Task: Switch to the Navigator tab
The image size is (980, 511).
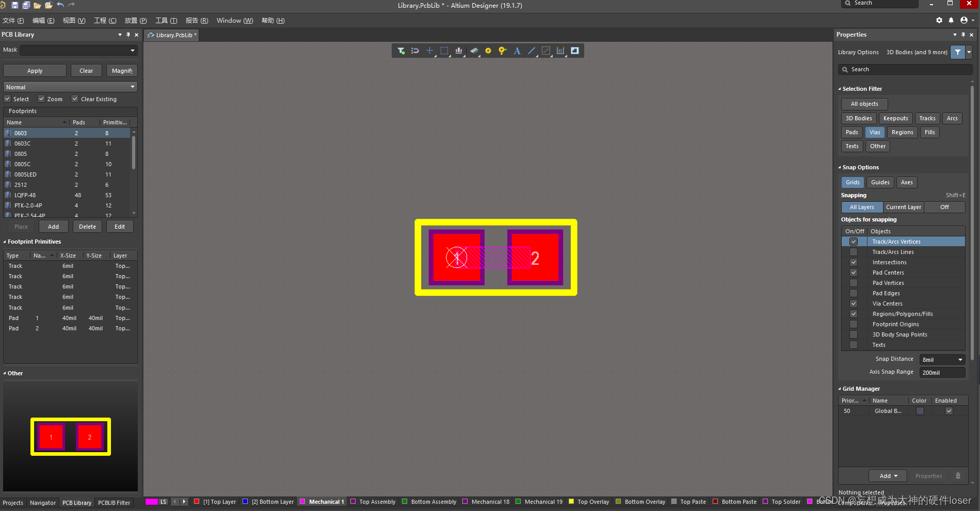Action: click(x=43, y=503)
